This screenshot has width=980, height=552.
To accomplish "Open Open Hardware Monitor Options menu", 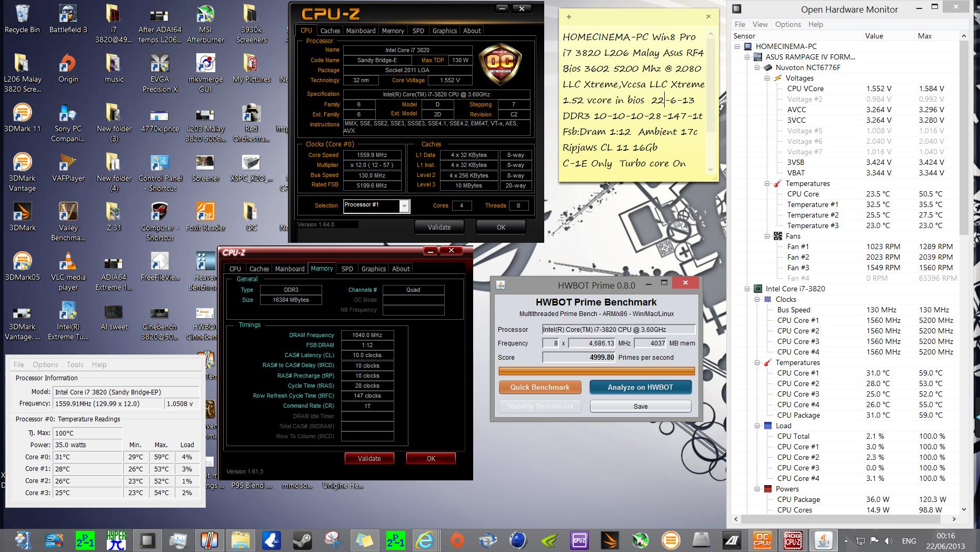I will [x=788, y=24].
